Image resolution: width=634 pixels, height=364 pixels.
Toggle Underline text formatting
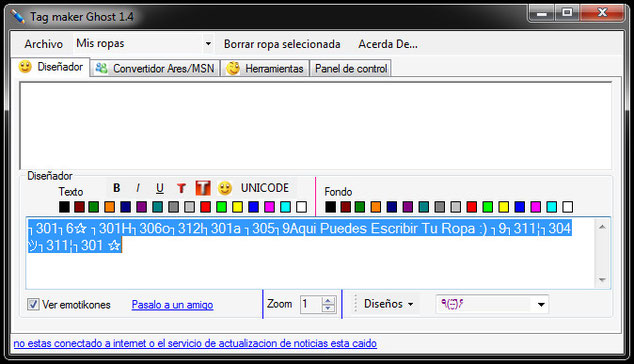click(160, 188)
